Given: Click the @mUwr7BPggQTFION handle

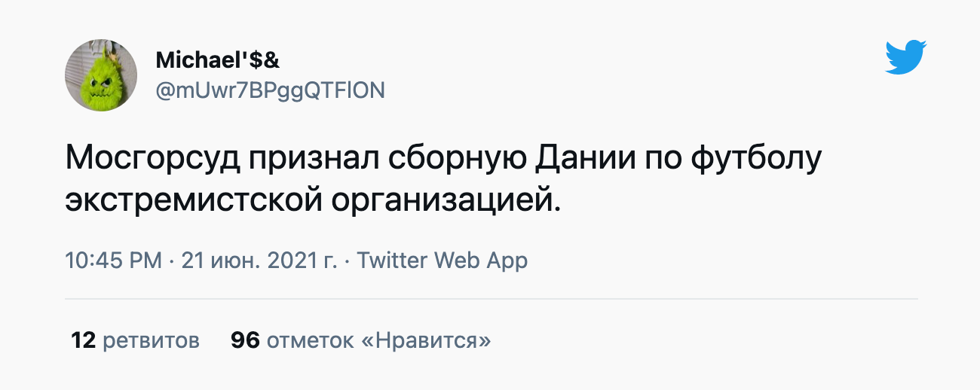Looking at the screenshot, I should 270,90.
